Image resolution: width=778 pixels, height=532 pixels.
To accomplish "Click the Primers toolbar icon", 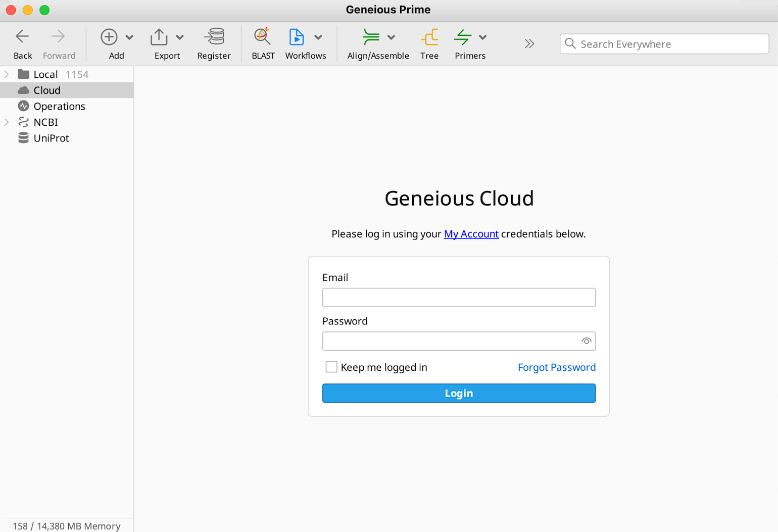I will coord(463,37).
